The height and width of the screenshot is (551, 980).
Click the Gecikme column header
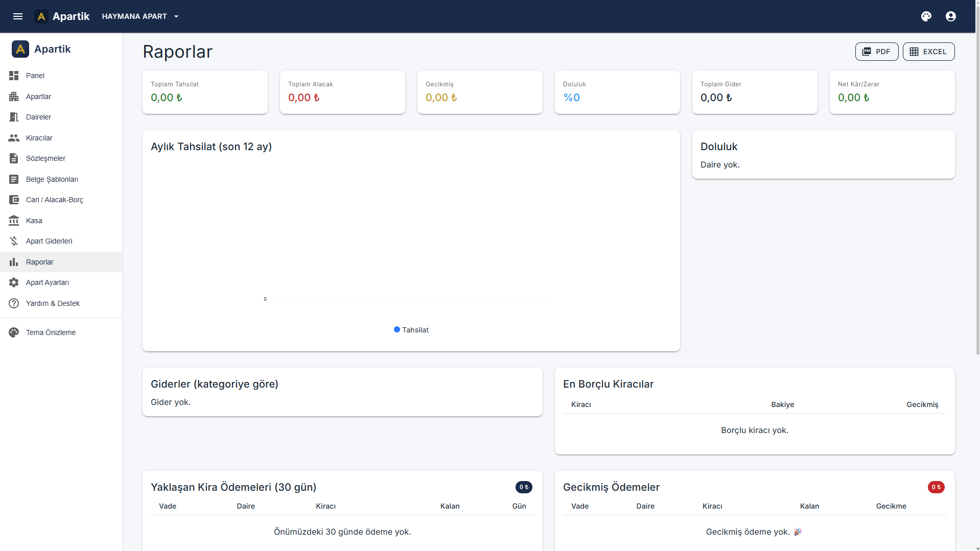pos(891,506)
